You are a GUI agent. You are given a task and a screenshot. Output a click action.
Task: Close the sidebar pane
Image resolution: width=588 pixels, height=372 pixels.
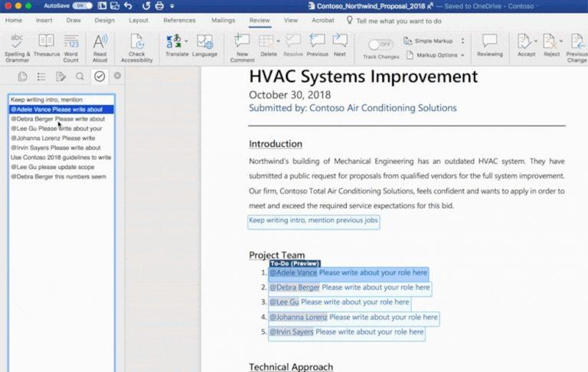coord(117,76)
